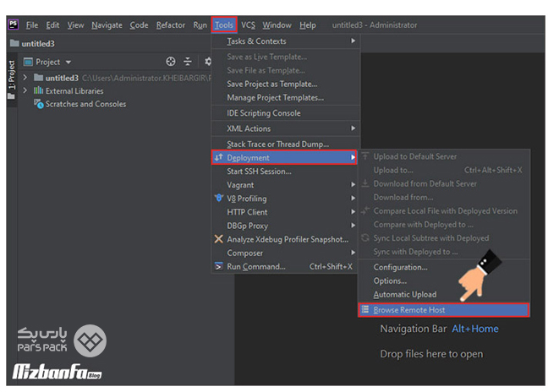Open the Code menu
This screenshot has height=392, width=548.
[139, 25]
